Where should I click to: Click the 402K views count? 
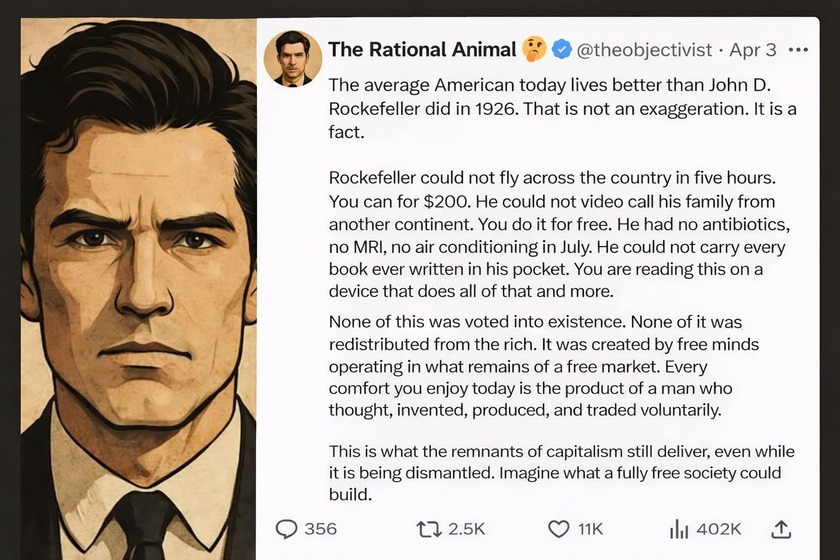pos(719,528)
